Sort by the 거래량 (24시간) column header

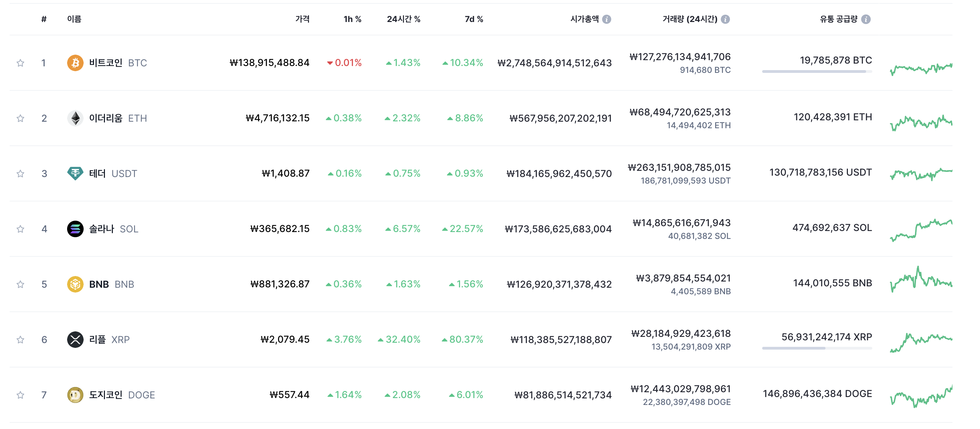pyautogui.click(x=690, y=19)
